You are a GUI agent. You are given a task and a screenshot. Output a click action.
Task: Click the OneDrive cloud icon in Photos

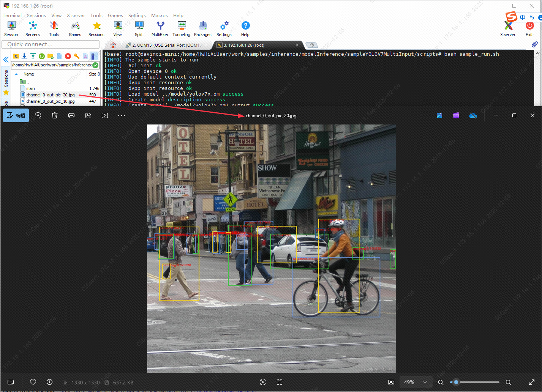(x=473, y=115)
